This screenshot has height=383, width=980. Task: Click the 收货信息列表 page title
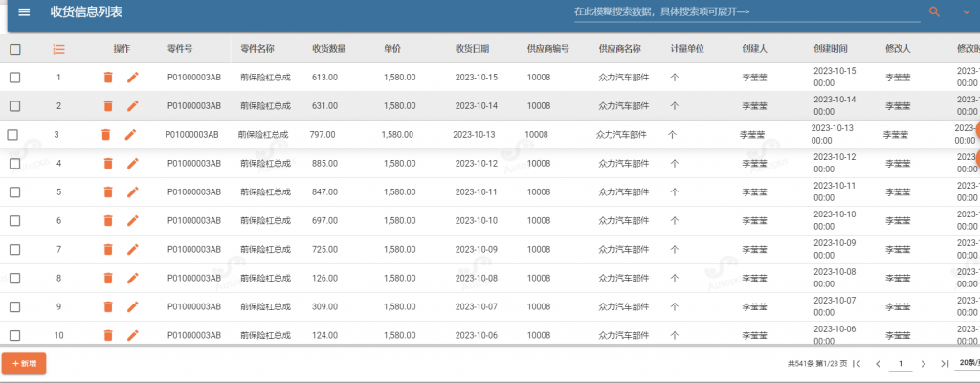click(86, 11)
